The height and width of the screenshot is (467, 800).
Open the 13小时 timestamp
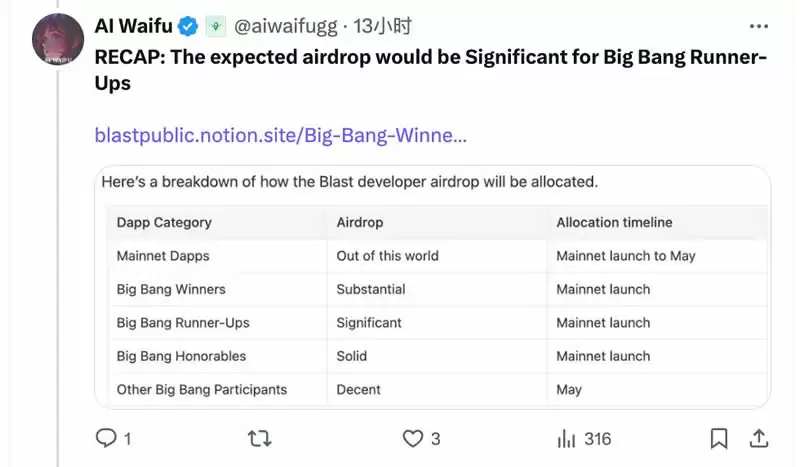[x=382, y=26]
